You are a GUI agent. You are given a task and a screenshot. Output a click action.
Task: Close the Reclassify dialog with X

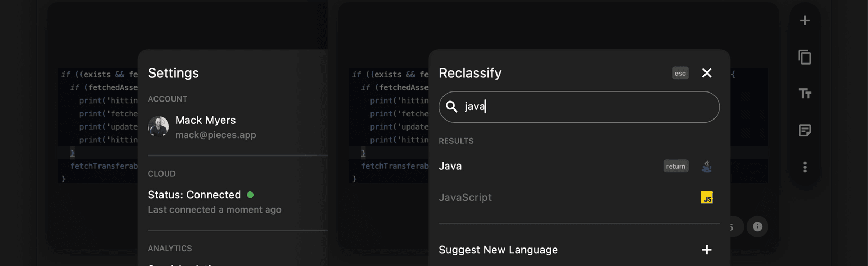pos(707,73)
